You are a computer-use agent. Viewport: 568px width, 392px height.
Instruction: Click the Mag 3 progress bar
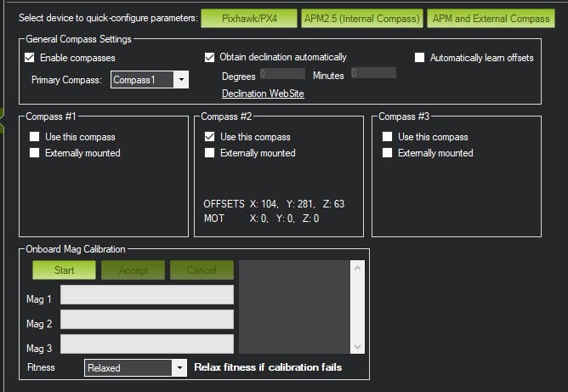point(147,344)
